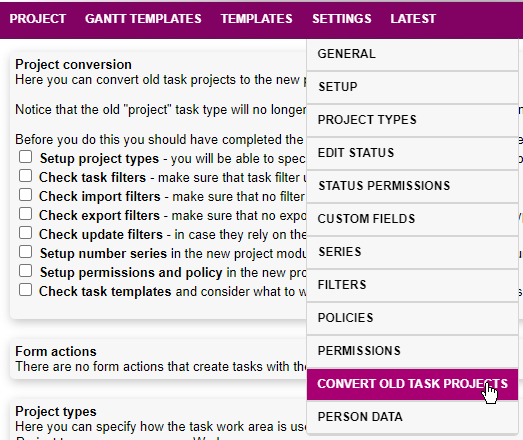Open PERSON DATA from settings menu

(x=412, y=417)
